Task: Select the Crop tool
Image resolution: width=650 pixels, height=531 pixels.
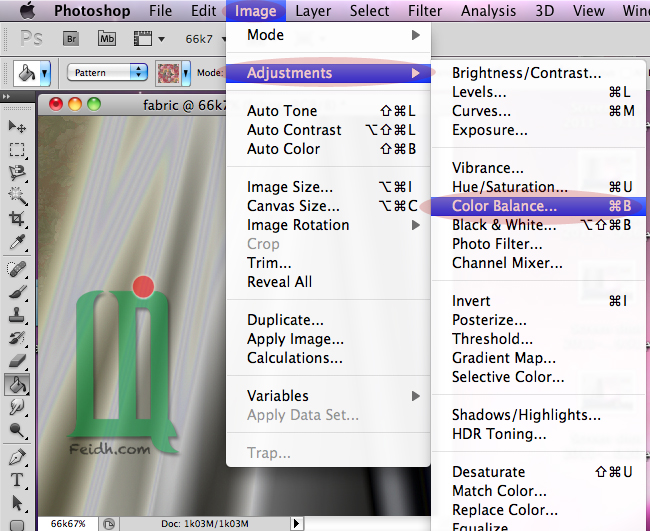Action: (x=17, y=218)
